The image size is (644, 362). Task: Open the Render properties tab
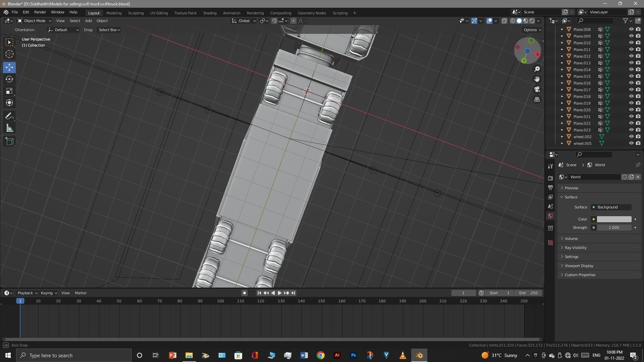pyautogui.click(x=550, y=178)
